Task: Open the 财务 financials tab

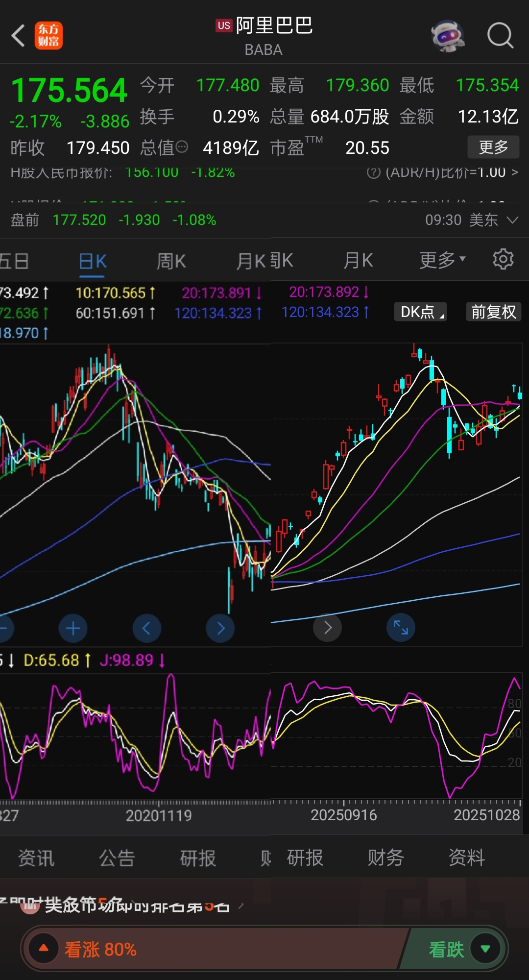Action: [385, 857]
